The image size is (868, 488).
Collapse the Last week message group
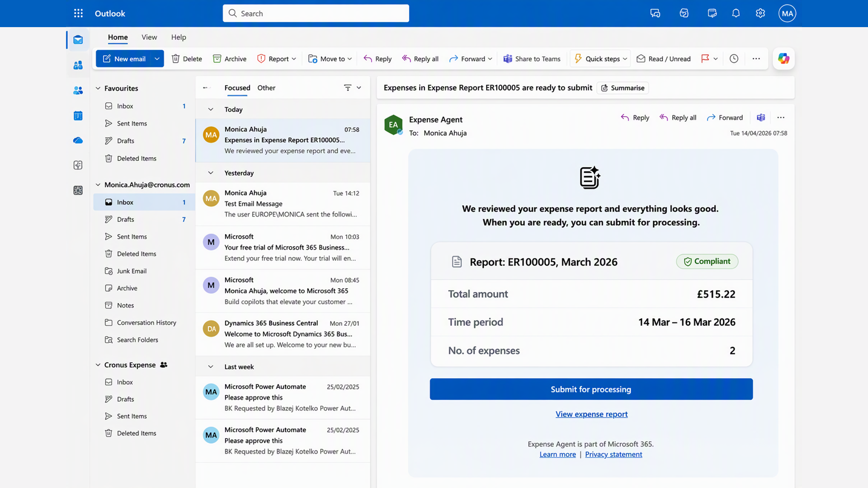211,366
